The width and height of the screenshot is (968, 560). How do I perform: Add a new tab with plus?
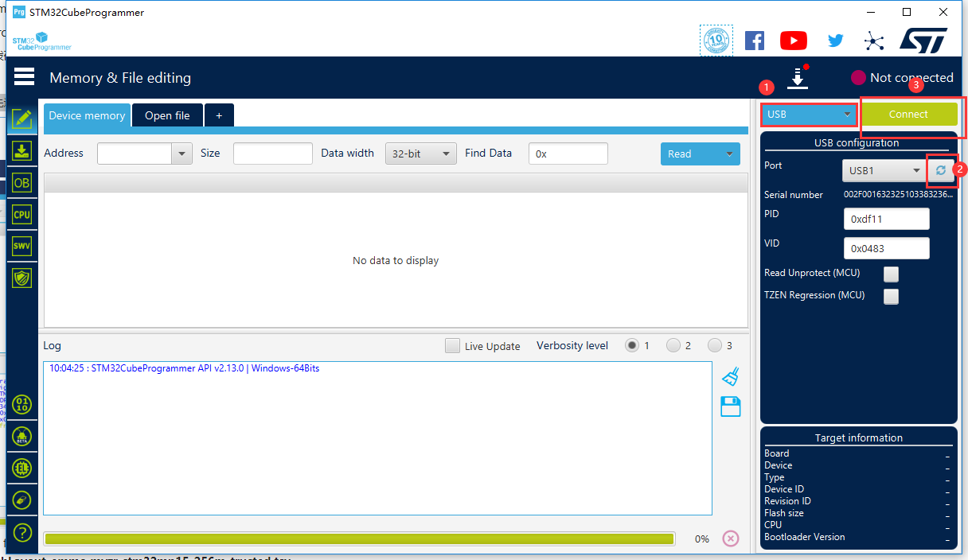coord(219,115)
